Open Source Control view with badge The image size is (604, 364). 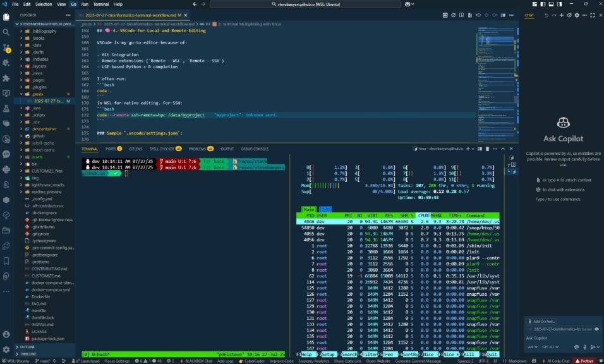(x=6, y=48)
